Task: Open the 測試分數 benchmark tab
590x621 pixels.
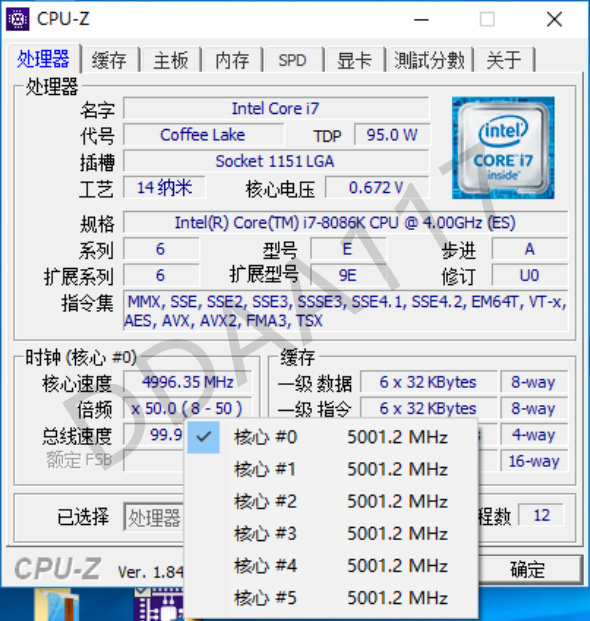Action: click(x=430, y=60)
